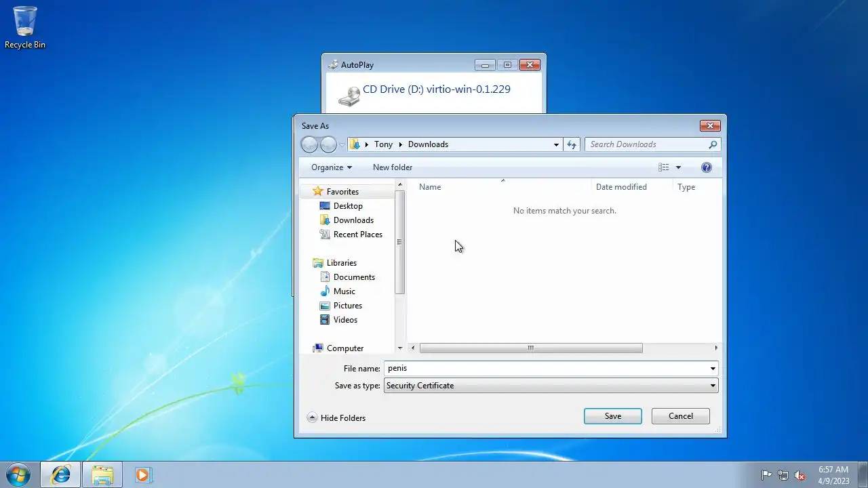Launch Internet Explorer from the taskbar
Image resolution: width=868 pixels, height=488 pixels.
[x=60, y=474]
